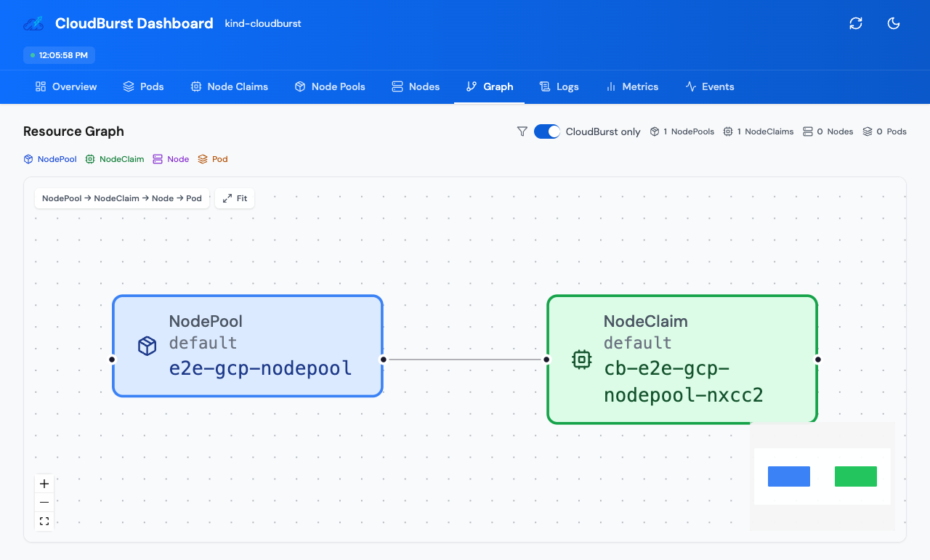Click the refresh icon in the header

(x=856, y=23)
